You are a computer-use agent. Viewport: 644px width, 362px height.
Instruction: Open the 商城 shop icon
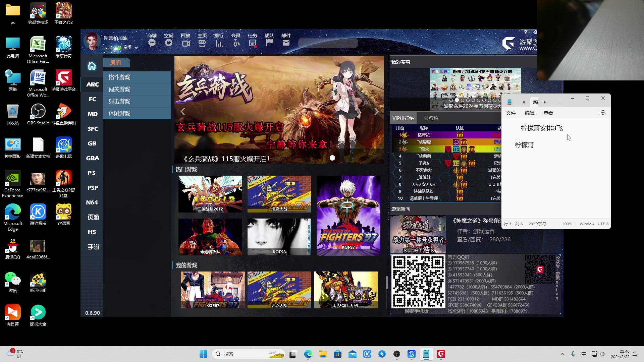tap(152, 43)
